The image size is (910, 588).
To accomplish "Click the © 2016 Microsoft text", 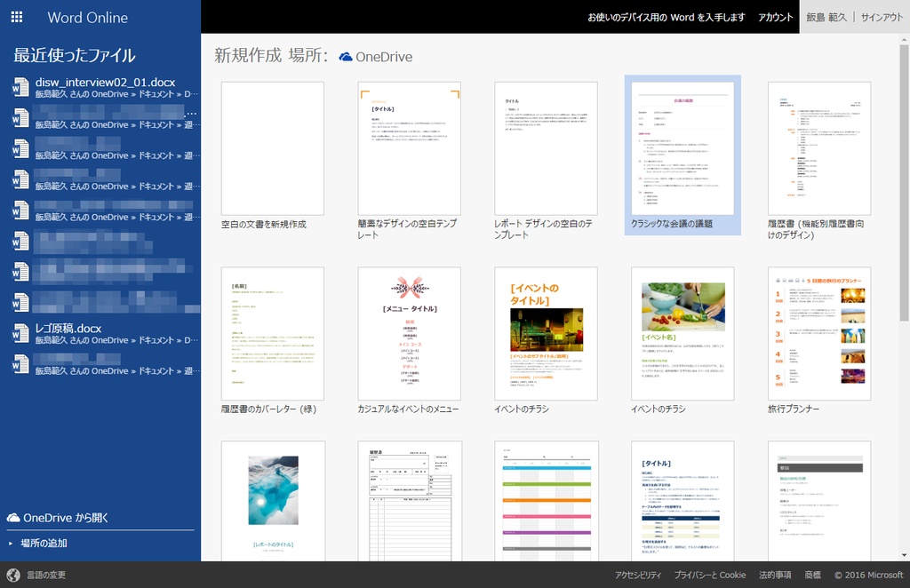I will point(869,575).
